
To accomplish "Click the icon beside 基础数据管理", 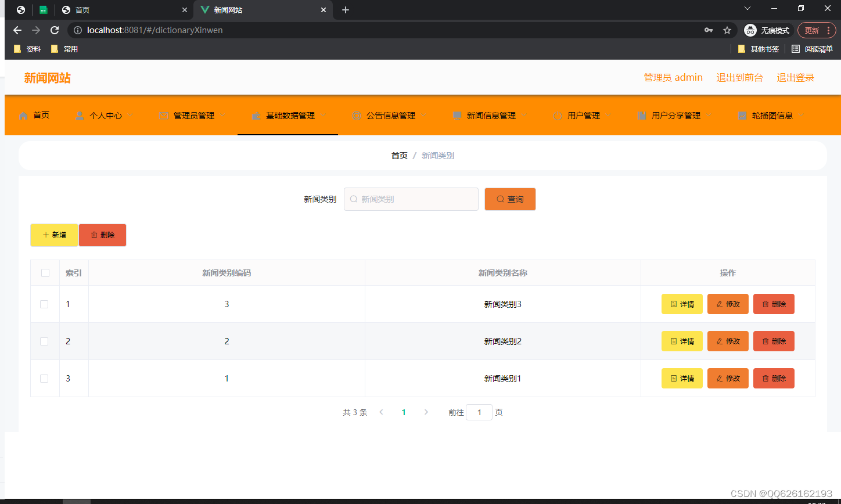I will tap(256, 116).
